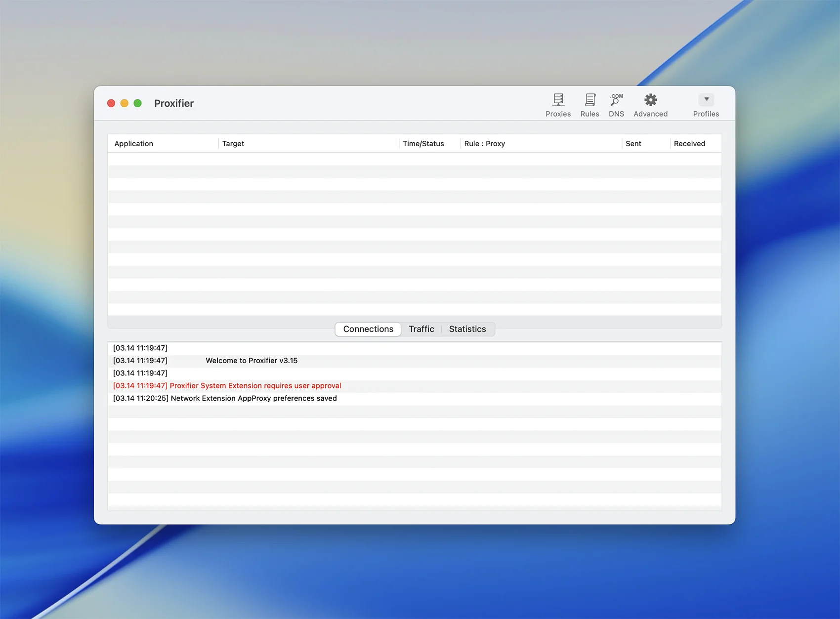The height and width of the screenshot is (619, 840).
Task: Close the Proxifier window
Action: [x=111, y=103]
